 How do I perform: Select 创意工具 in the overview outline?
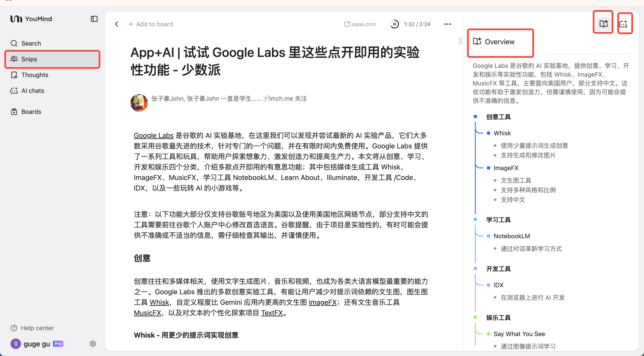(498, 117)
